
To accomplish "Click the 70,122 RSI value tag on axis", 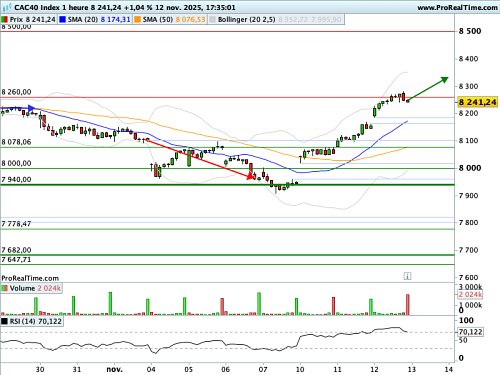I will pos(470,332).
